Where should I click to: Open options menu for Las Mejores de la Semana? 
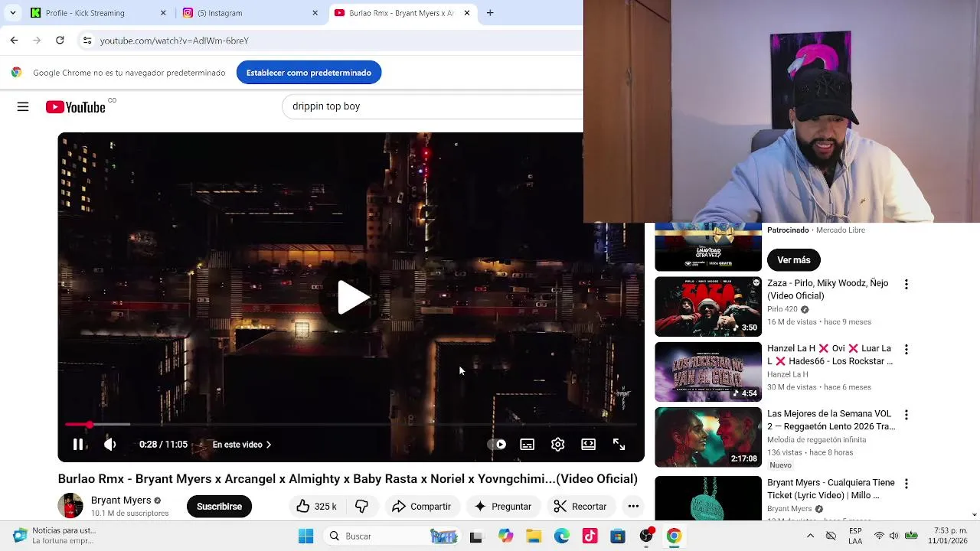click(x=906, y=415)
